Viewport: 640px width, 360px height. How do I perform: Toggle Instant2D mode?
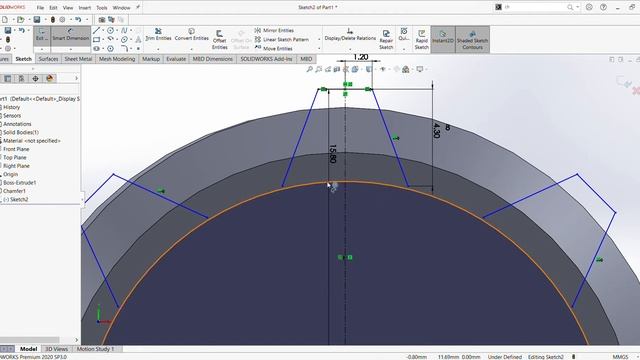point(443,39)
